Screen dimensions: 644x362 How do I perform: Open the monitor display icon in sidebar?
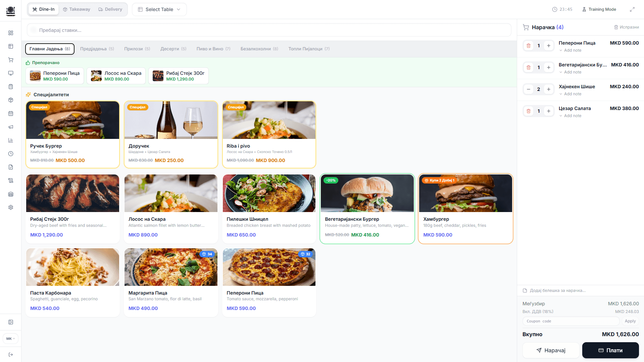(x=11, y=73)
